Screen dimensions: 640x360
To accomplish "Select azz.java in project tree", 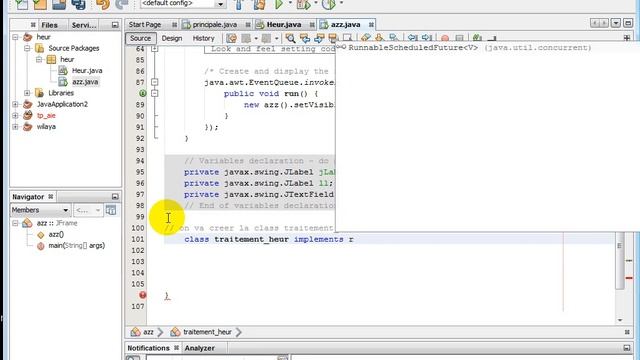I will (85, 82).
